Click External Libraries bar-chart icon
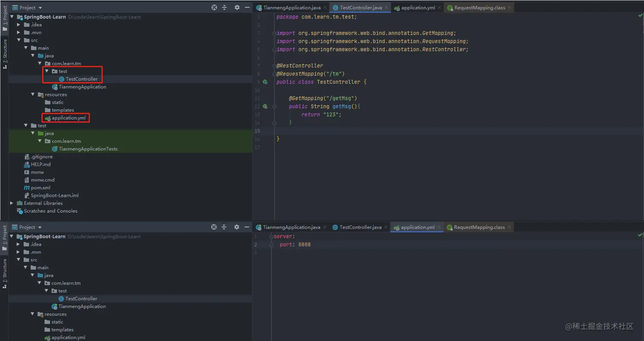The width and height of the screenshot is (644, 341). click(20, 203)
